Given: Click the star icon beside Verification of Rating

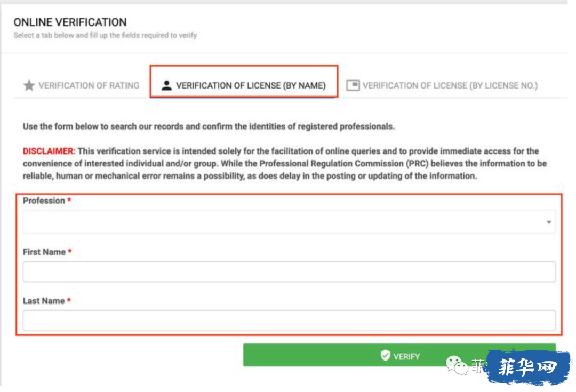Looking at the screenshot, I should click(x=29, y=85).
